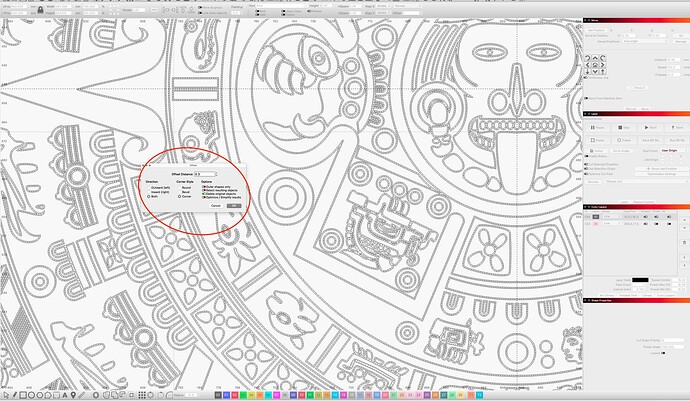Viewport: 690px width, 401px height.
Task: Choose Bevel corner style
Action: click(x=180, y=192)
